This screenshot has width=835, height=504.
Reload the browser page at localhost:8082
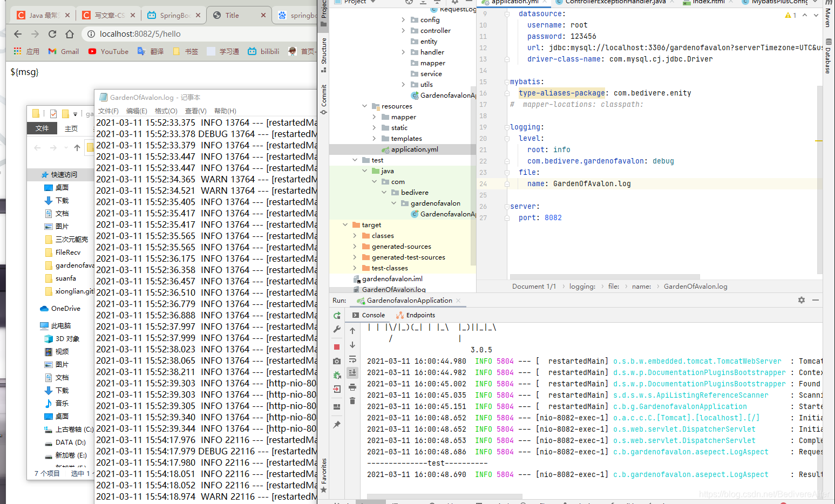(x=52, y=34)
